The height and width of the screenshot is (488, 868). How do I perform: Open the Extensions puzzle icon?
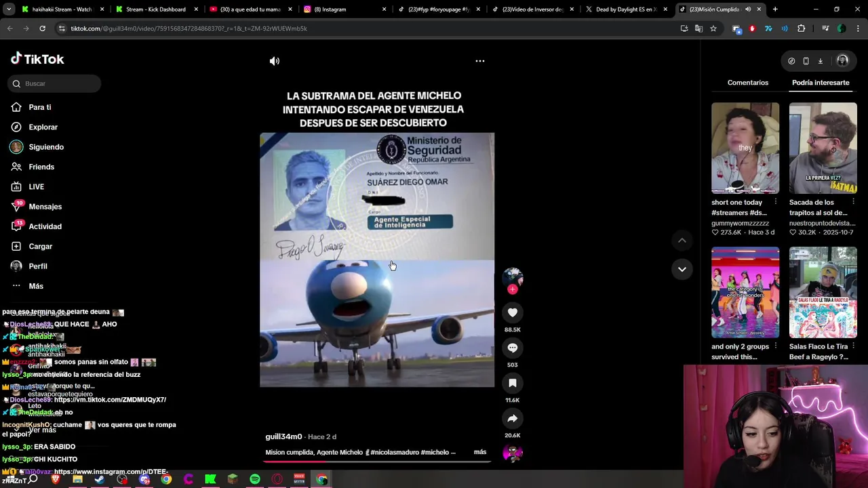coord(801,28)
